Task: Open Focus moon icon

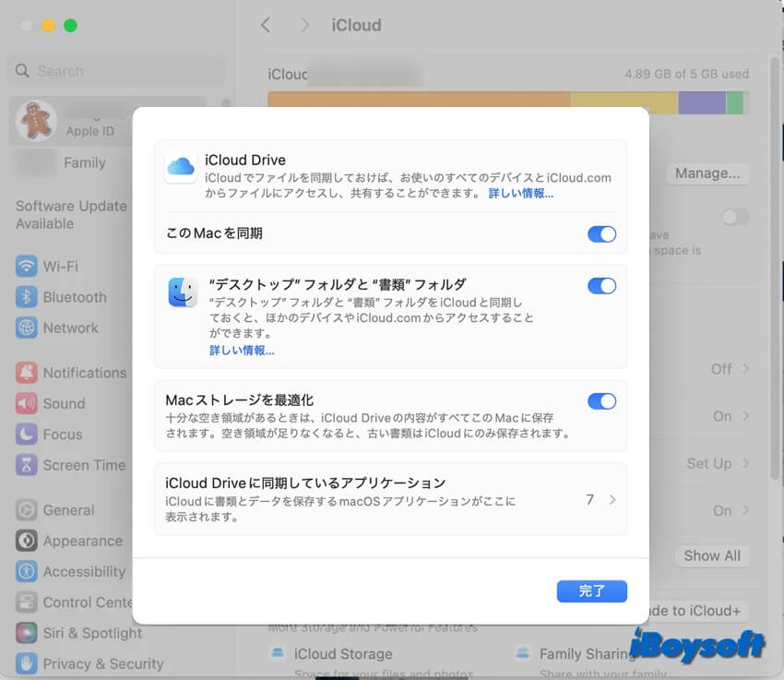Action: (x=26, y=435)
